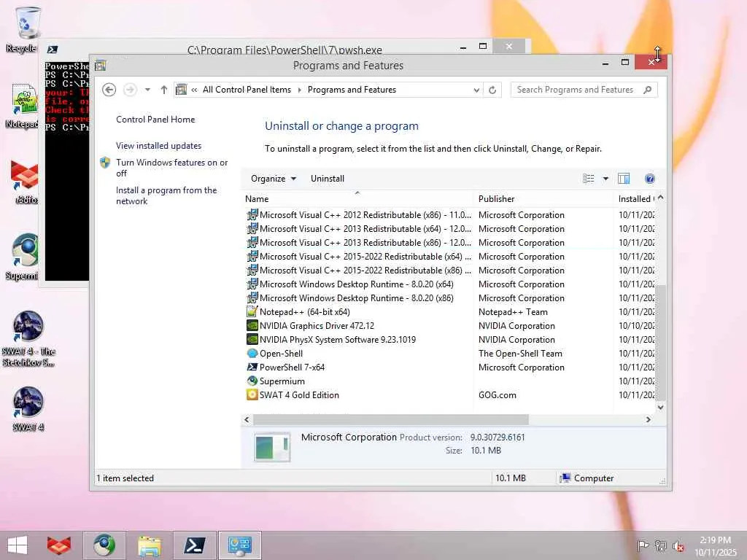Open Install a program from the network
This screenshot has height=560, width=747.
[x=166, y=195]
